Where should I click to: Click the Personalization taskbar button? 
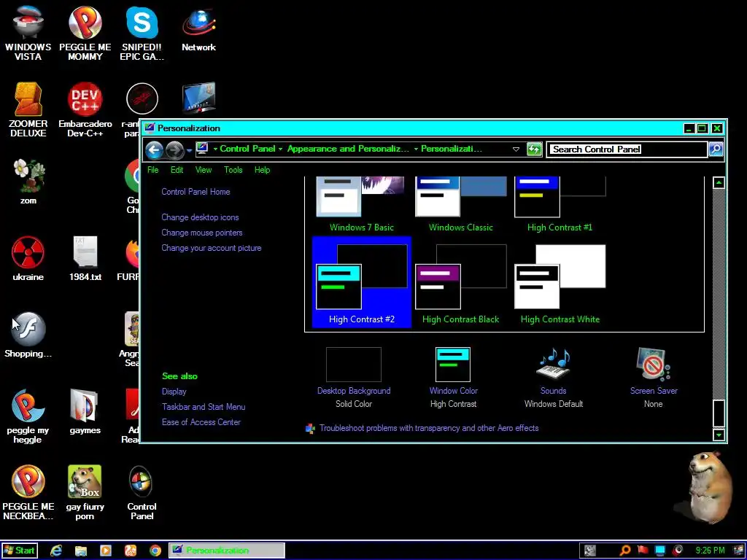[x=227, y=551]
